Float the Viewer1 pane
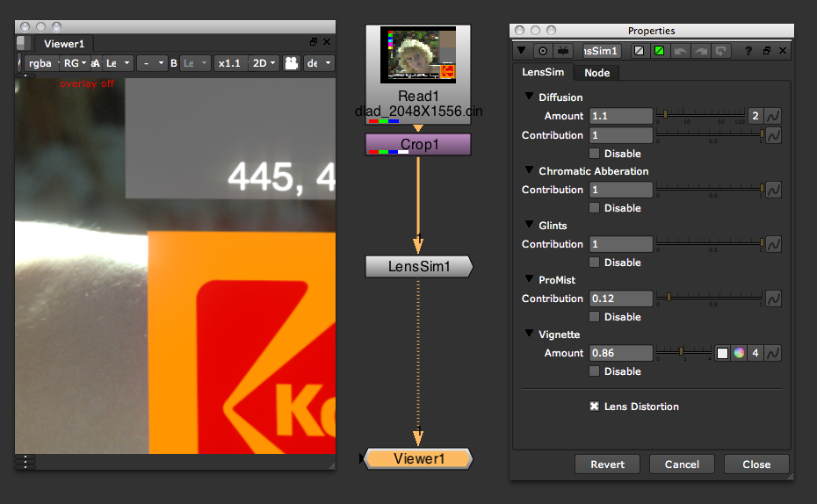The width and height of the screenshot is (817, 504). (313, 41)
